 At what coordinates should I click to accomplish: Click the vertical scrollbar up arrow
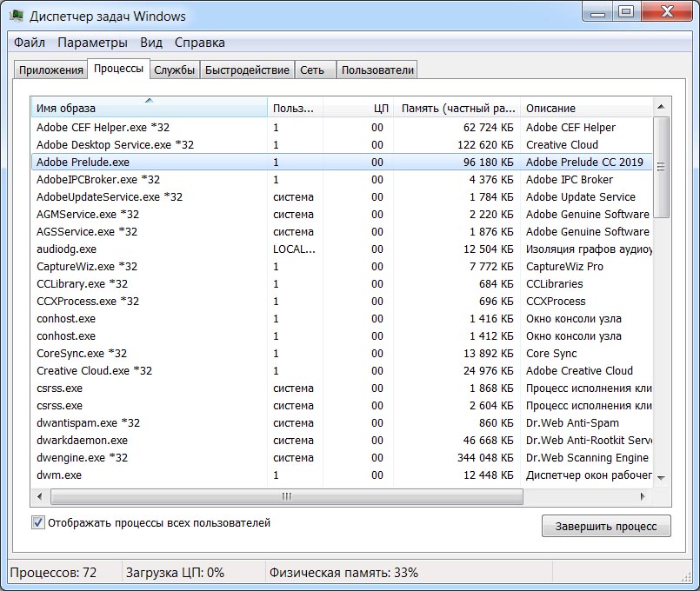(661, 107)
